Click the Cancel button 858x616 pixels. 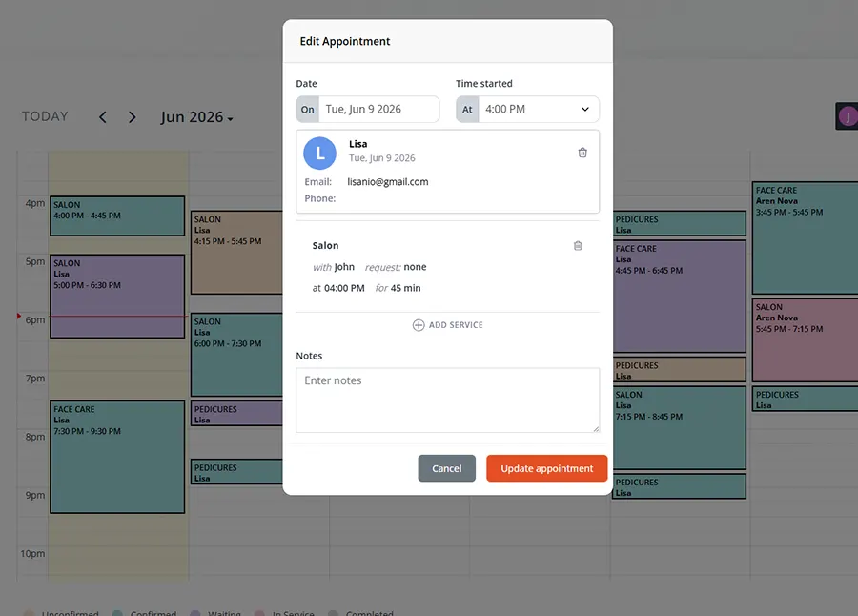click(446, 469)
